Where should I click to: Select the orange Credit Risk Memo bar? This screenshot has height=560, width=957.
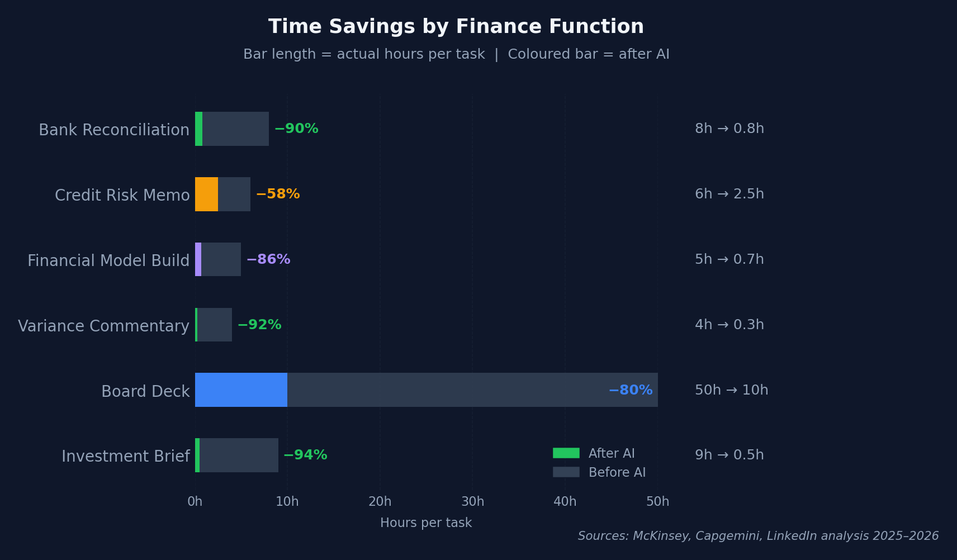[x=206, y=194]
